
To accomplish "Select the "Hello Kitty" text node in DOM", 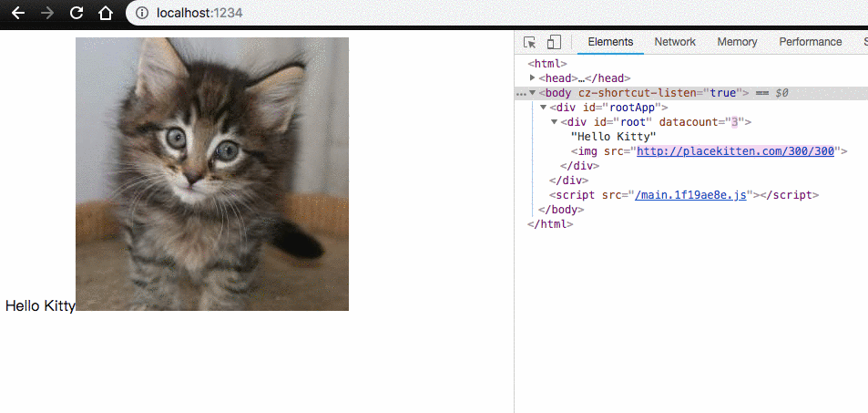I will (x=613, y=137).
